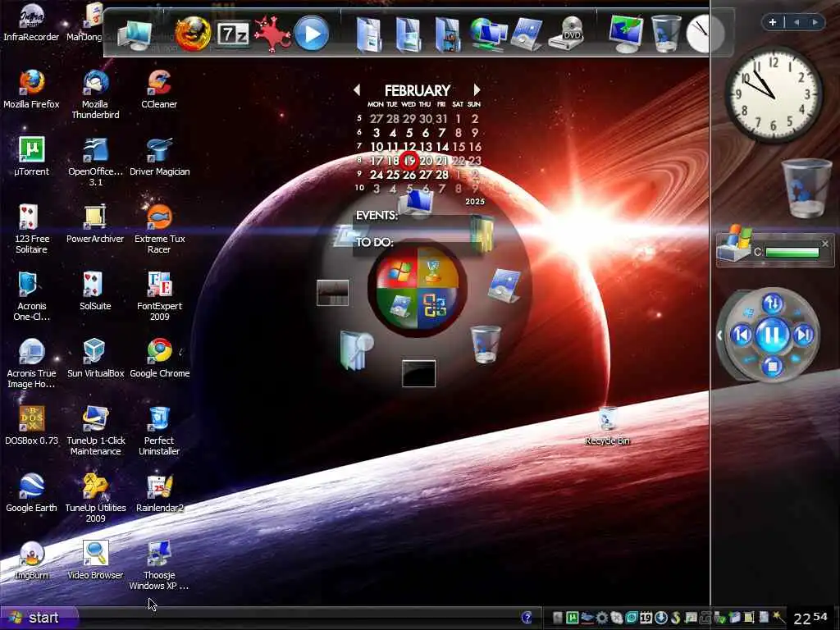This screenshot has height=630, width=840.
Task: Launch TuneUp Utilities 2009
Action: [95, 498]
